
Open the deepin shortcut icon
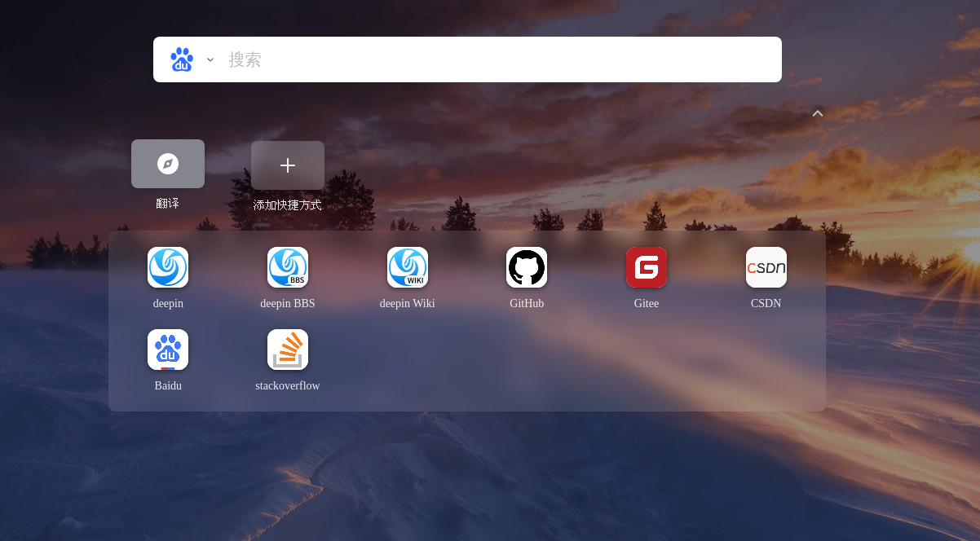point(168,267)
